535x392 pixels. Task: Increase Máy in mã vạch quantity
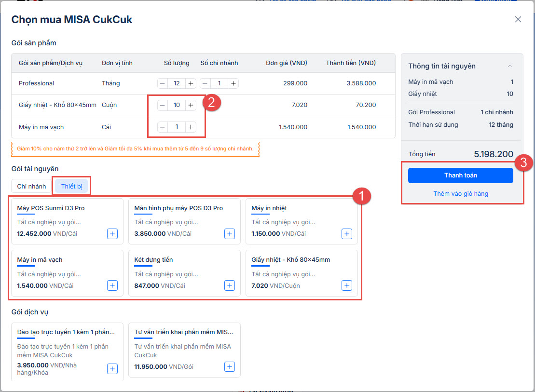[x=191, y=127]
